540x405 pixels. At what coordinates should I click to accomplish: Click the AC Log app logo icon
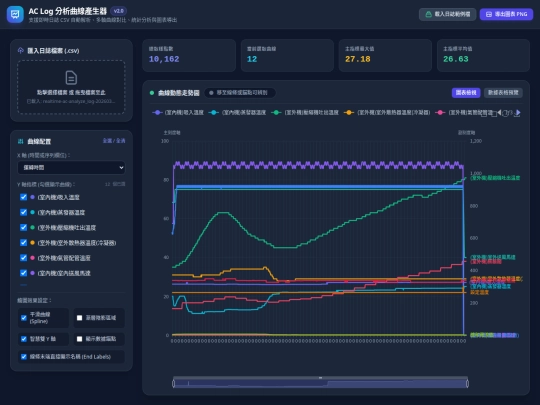(x=15, y=14)
